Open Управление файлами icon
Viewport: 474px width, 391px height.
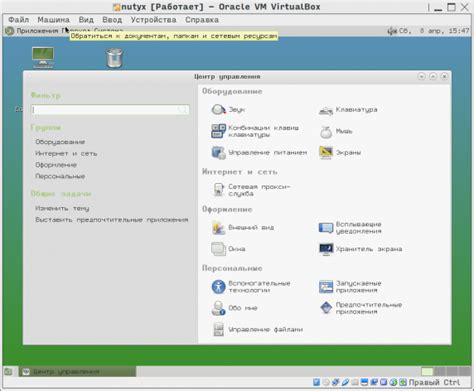tap(219, 329)
